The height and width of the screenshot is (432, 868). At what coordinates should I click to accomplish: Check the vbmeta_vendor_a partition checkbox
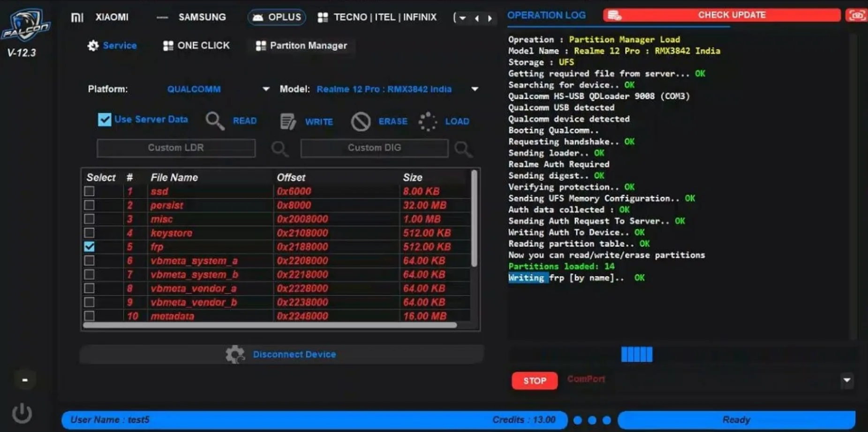pyautogui.click(x=89, y=288)
